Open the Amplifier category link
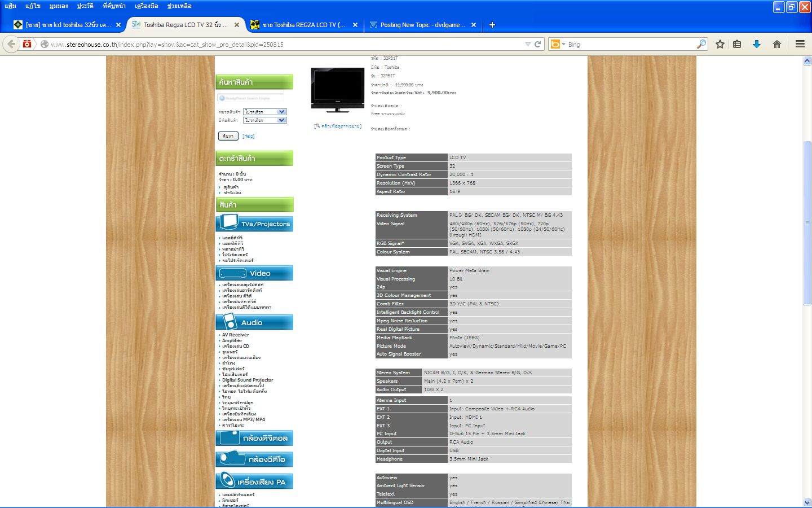The height and width of the screenshot is (508, 812). tap(232, 340)
